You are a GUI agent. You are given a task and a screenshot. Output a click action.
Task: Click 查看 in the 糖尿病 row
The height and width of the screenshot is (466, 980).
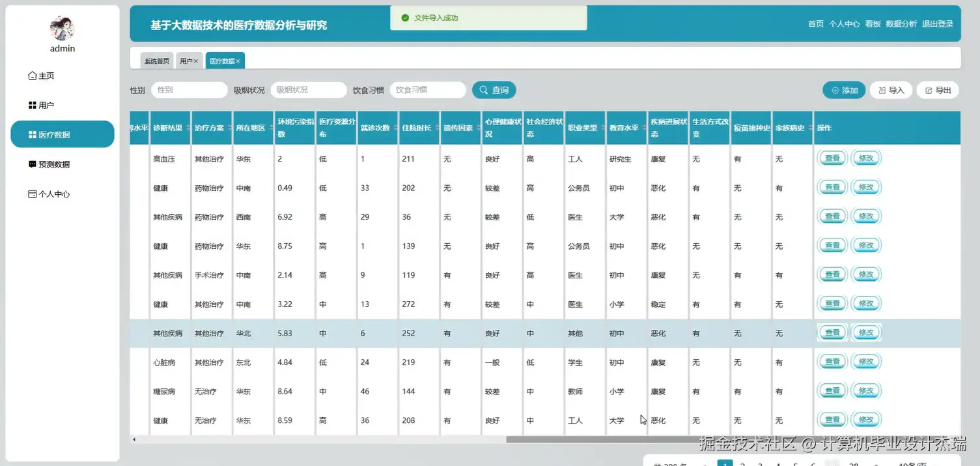[x=833, y=391]
